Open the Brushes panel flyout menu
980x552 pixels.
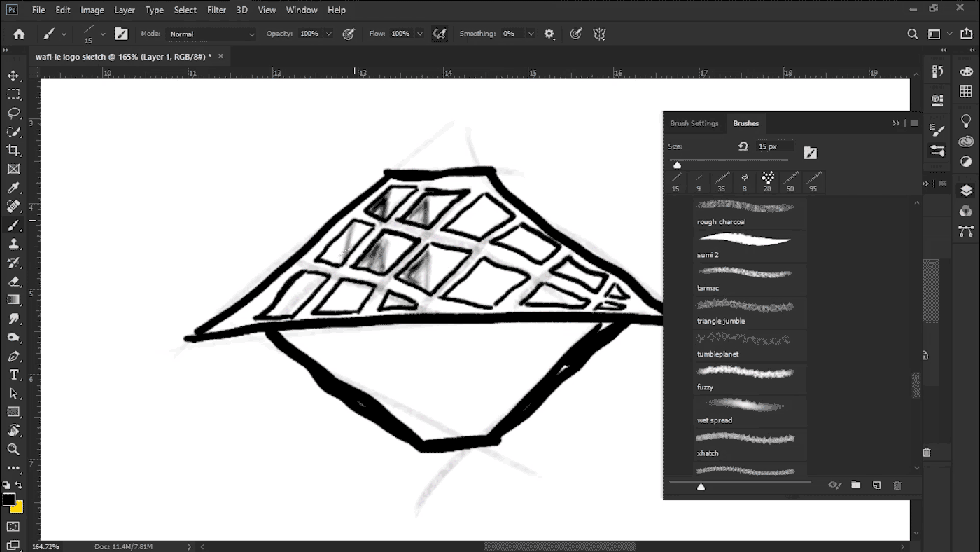(913, 123)
